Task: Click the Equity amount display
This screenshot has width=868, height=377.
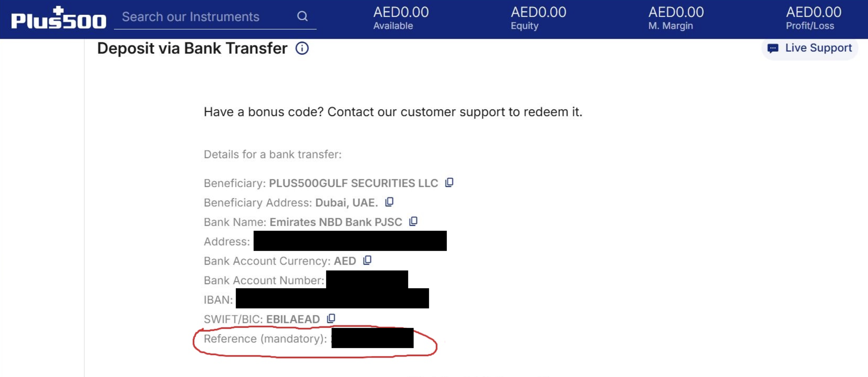Action: (x=538, y=12)
